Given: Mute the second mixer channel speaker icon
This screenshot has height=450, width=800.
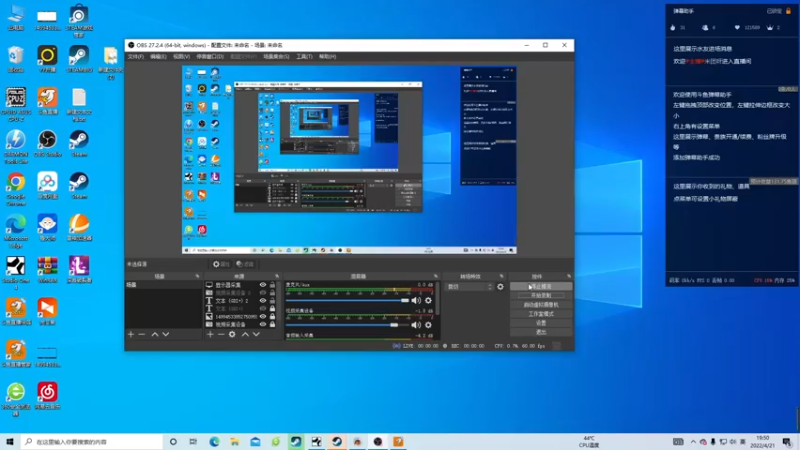Looking at the screenshot, I should 416,324.
